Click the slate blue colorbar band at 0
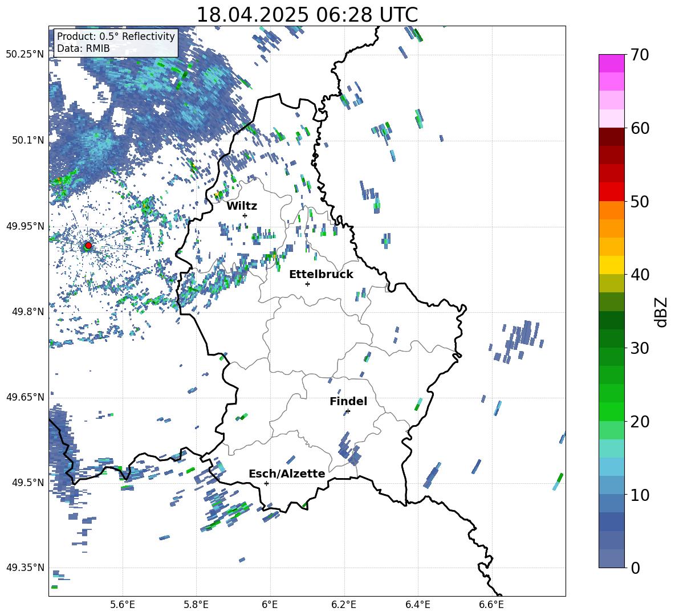Image resolution: width=675 pixels, height=616 pixels. click(x=611, y=558)
